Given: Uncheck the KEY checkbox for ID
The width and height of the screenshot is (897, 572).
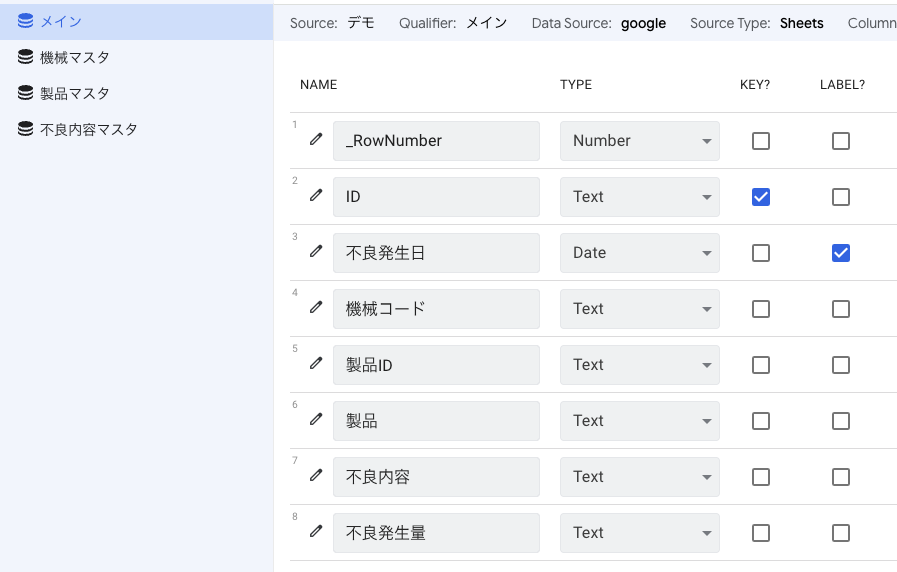Looking at the screenshot, I should 761,197.
